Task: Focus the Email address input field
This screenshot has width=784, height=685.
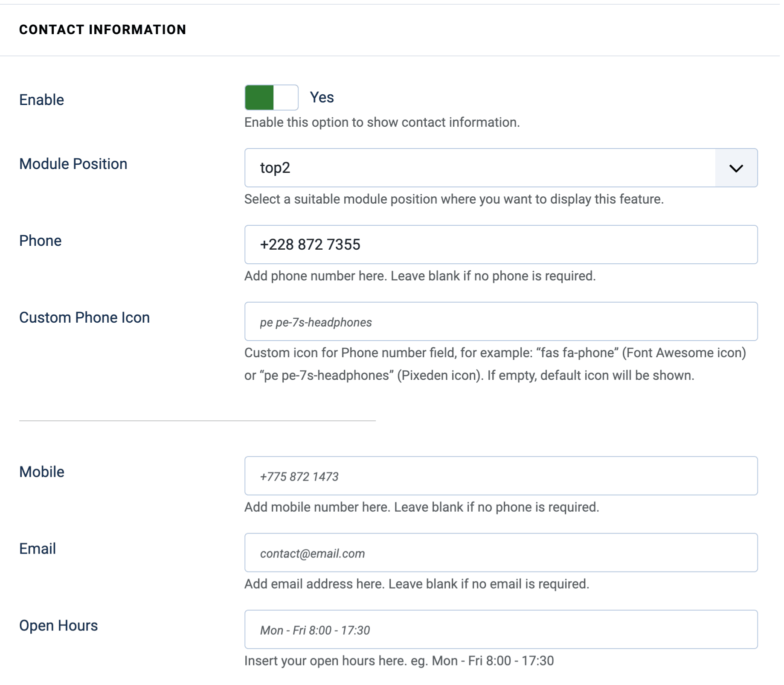Action: point(469,553)
